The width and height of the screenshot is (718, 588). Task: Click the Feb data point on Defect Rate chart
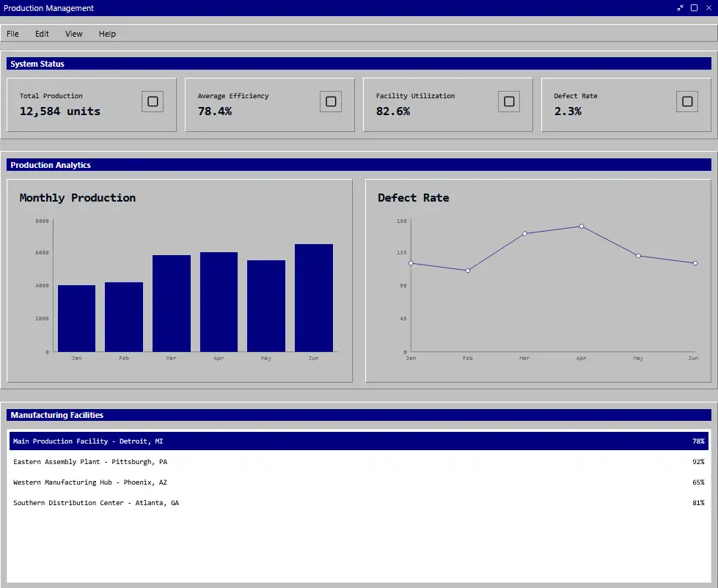[x=467, y=271]
